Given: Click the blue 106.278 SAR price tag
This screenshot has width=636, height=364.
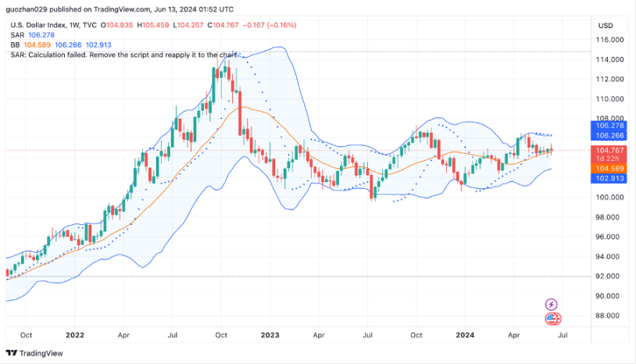Looking at the screenshot, I should (x=609, y=125).
